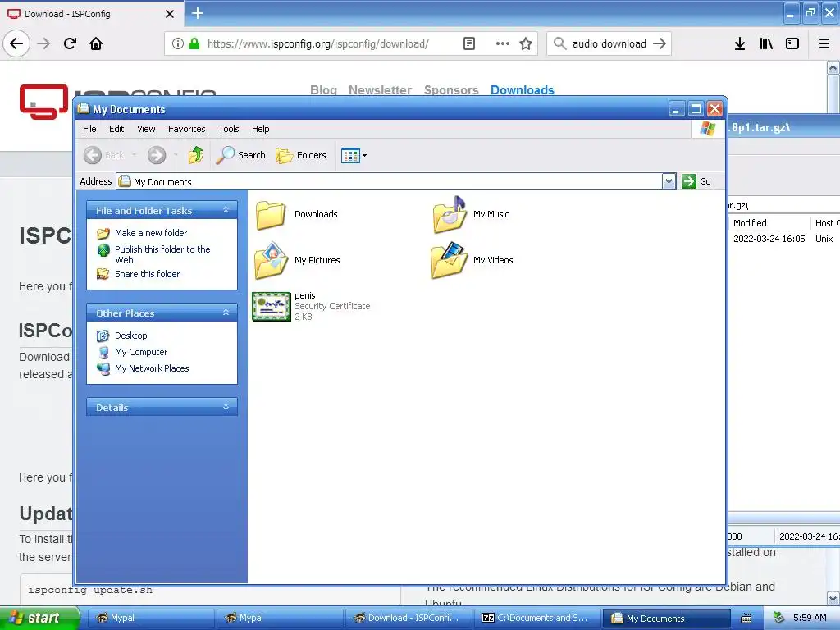Click the green padlock icon

pyautogui.click(x=194, y=44)
